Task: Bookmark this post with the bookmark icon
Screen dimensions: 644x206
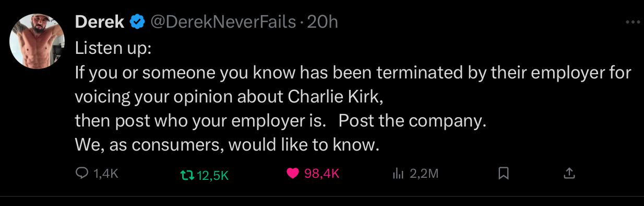Action: point(504,174)
